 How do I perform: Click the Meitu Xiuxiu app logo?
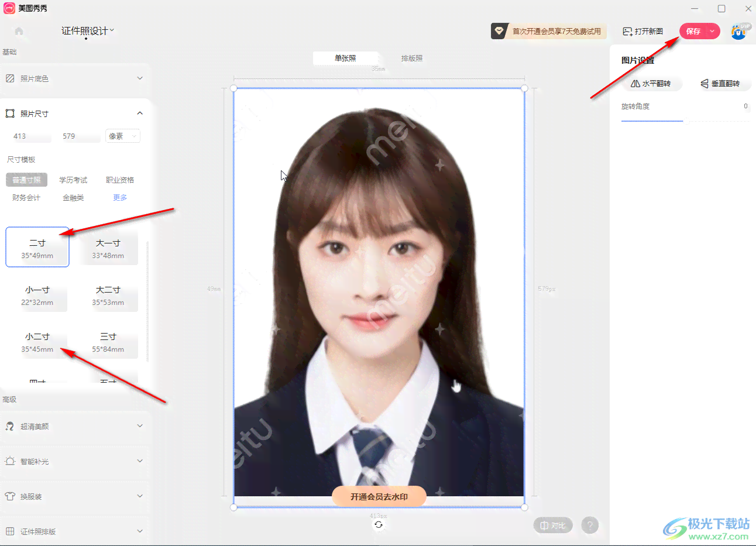pos(9,8)
